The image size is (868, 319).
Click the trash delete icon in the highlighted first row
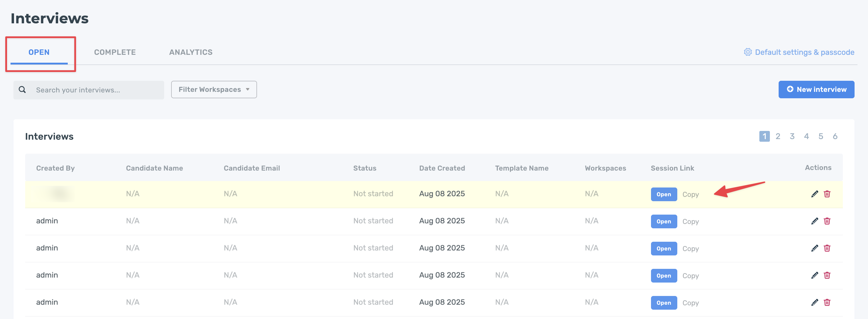point(827,194)
